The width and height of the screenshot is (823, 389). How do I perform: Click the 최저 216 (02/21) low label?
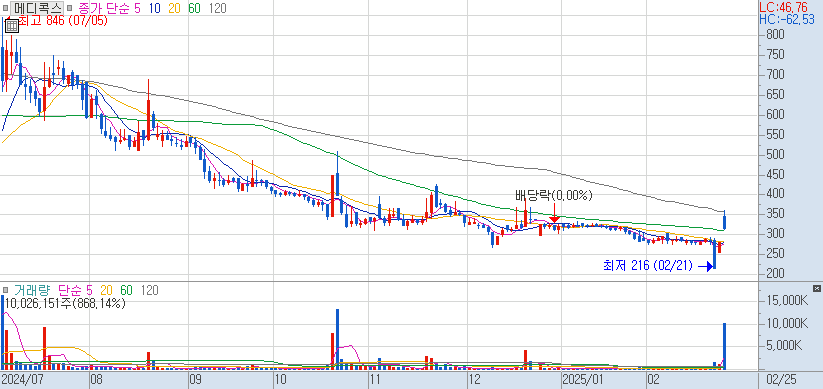(x=649, y=266)
